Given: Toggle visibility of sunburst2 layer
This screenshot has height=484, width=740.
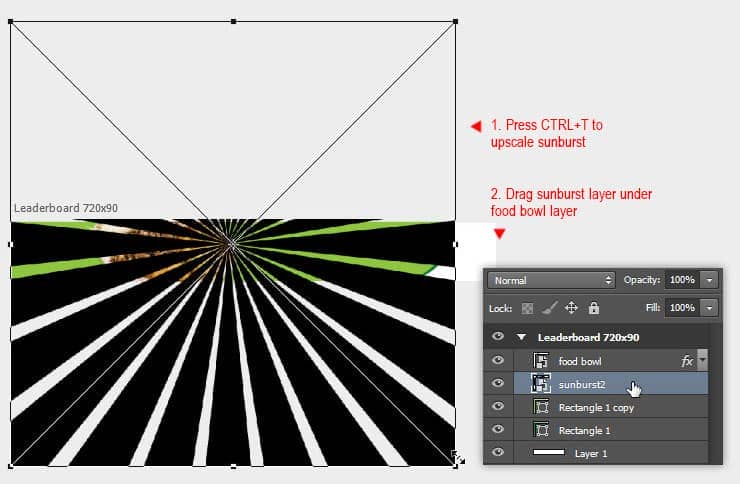Looking at the screenshot, I should click(498, 383).
